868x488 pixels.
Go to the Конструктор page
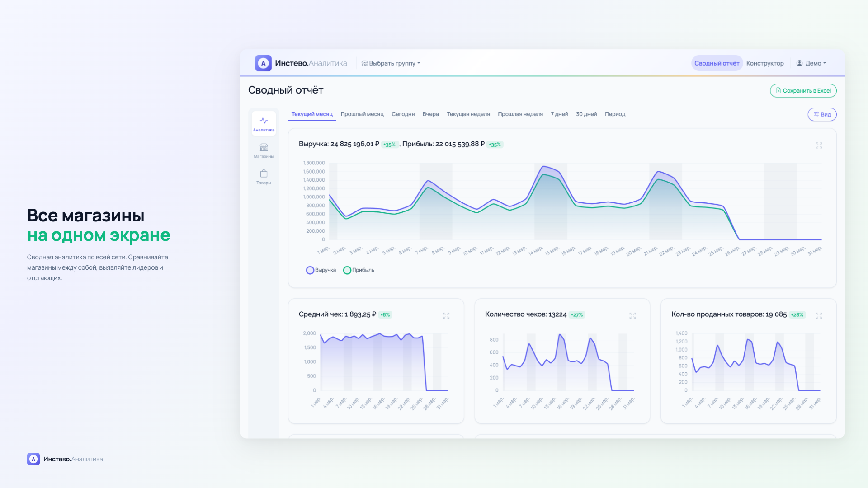(x=765, y=63)
